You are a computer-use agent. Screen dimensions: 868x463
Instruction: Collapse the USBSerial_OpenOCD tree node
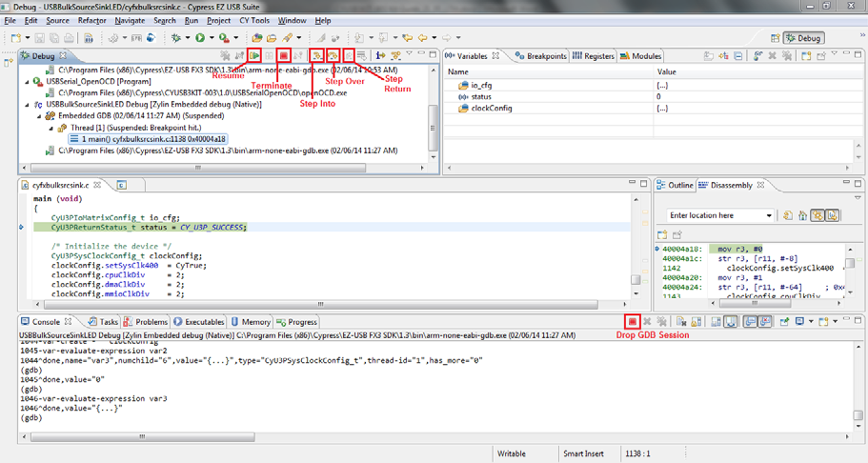(28, 81)
